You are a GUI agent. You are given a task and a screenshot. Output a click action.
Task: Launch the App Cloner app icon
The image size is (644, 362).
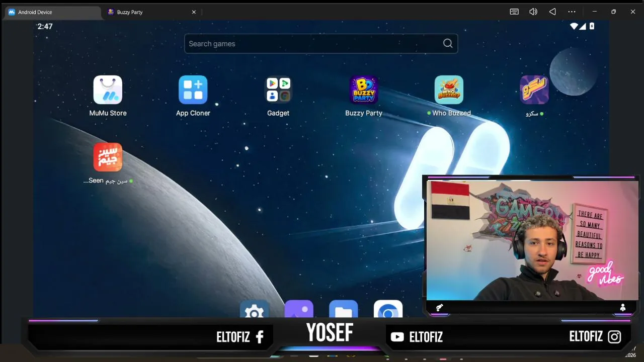pos(193,90)
